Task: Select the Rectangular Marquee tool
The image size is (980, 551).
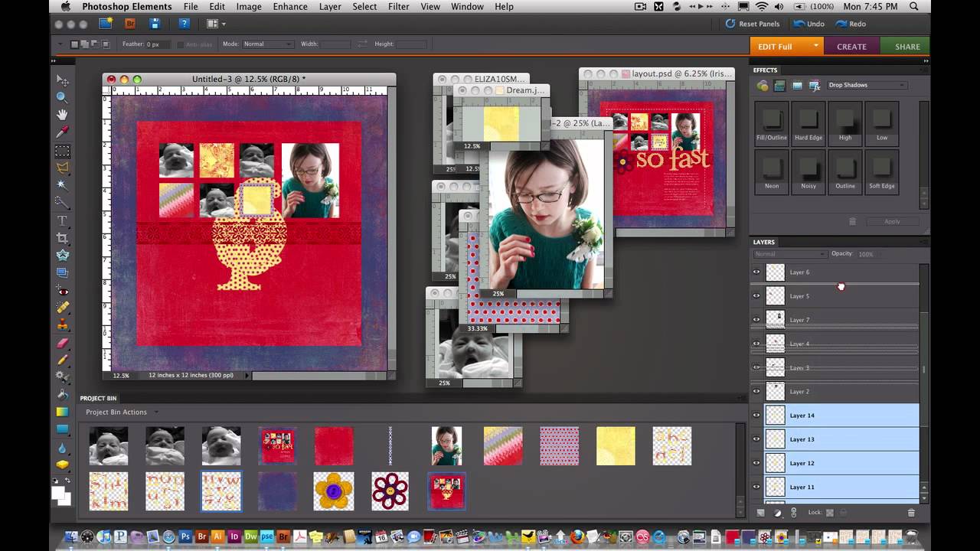Action: tap(63, 151)
